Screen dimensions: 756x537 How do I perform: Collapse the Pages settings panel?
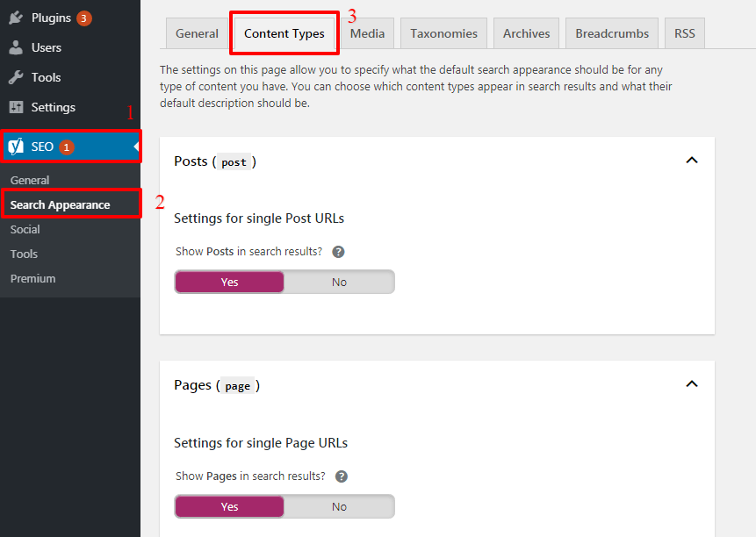pyautogui.click(x=692, y=383)
